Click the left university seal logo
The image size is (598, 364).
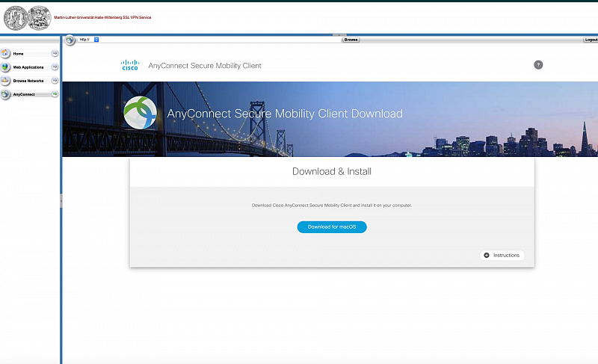click(15, 18)
